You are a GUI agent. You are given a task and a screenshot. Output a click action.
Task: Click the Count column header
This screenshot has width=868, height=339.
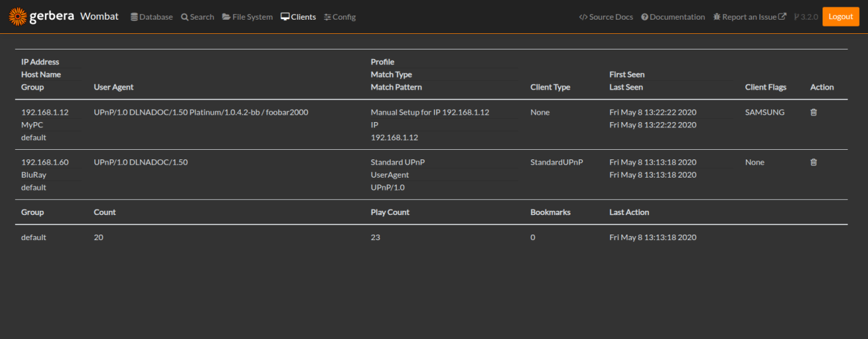[x=104, y=212]
